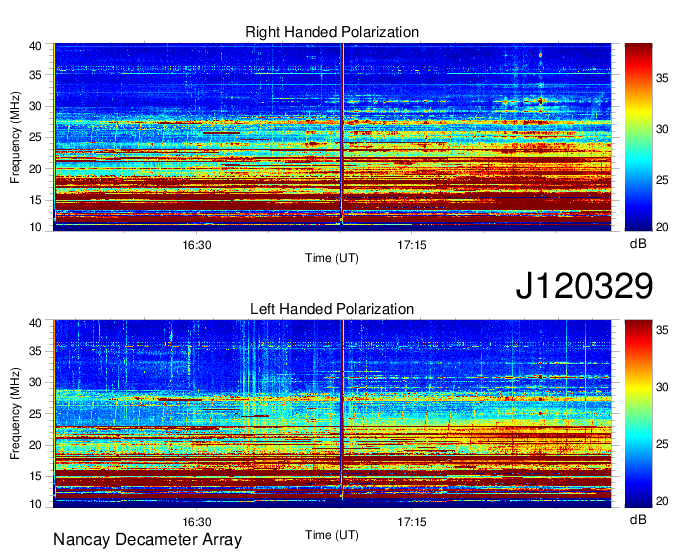Click the 'dB' unit under the bottom color bar
This screenshot has width=680, height=552.
click(x=638, y=519)
